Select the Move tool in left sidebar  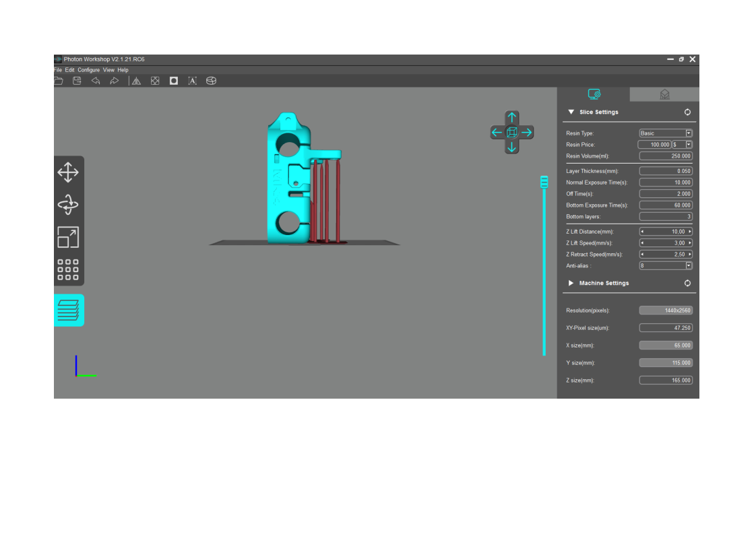click(68, 172)
